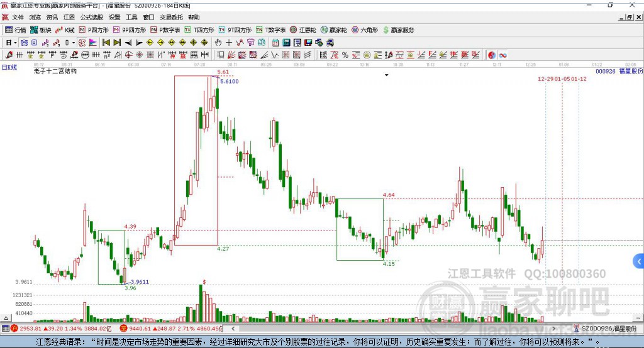Jump to last bar with skip-forward icon
The height and width of the screenshot is (348, 644).
pos(117,43)
